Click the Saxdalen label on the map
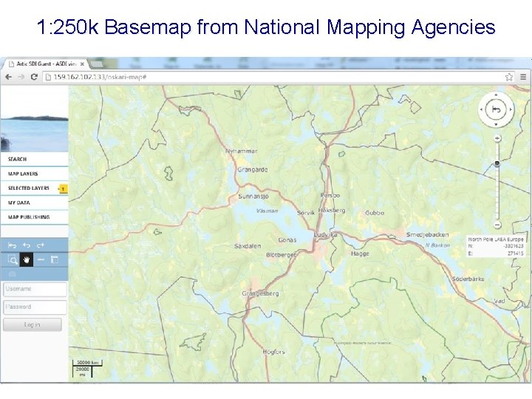This screenshot has width=532, height=399. click(248, 246)
